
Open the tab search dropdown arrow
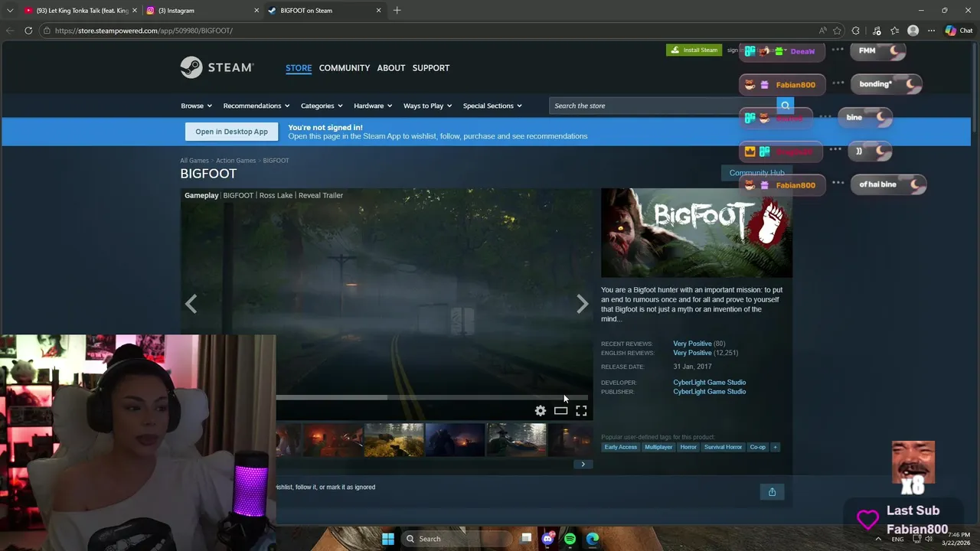point(10,11)
